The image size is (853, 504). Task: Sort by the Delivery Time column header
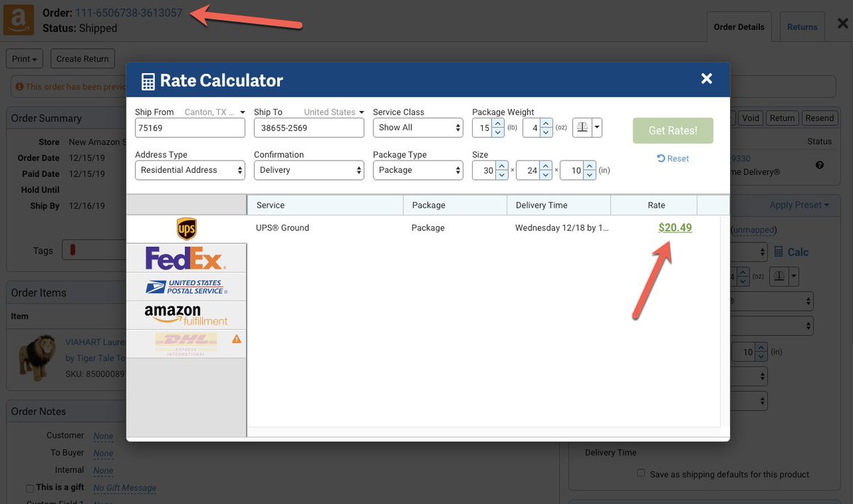click(559, 205)
